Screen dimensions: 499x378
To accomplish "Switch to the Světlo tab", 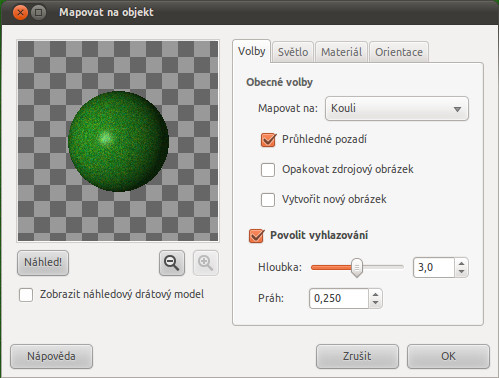I will (x=293, y=52).
